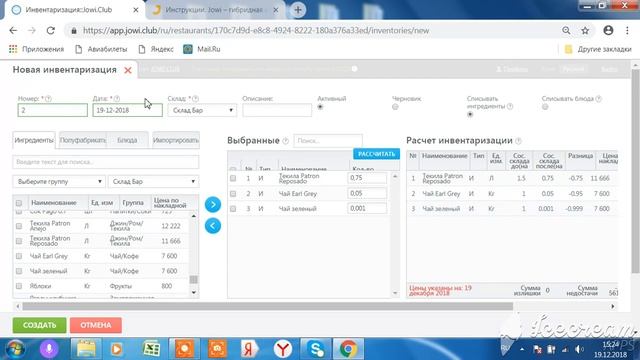Check the select-all box in ingredients header
This screenshot has width=640, height=360.
tap(19, 203)
